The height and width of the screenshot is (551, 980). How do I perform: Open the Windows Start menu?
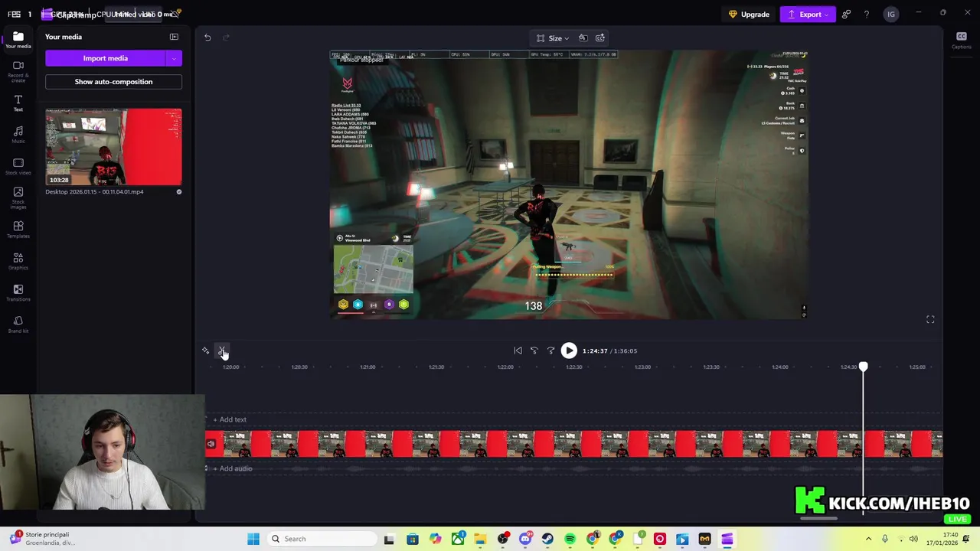pyautogui.click(x=253, y=540)
